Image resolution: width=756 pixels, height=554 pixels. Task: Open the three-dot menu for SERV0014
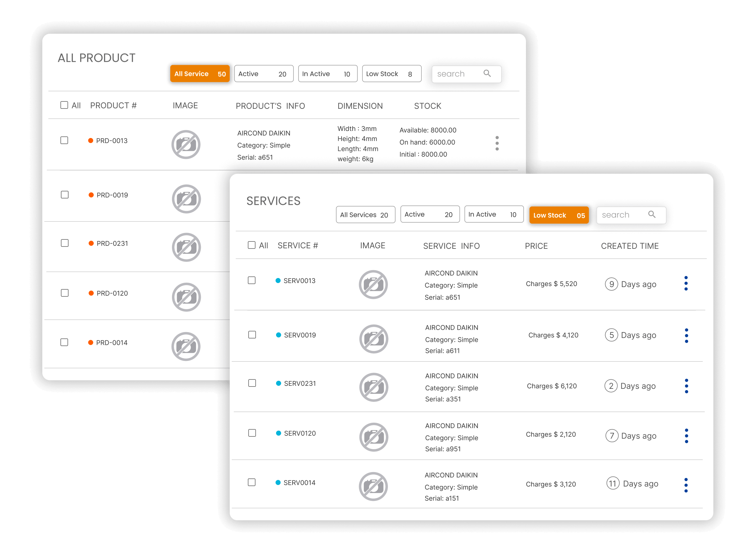click(686, 485)
